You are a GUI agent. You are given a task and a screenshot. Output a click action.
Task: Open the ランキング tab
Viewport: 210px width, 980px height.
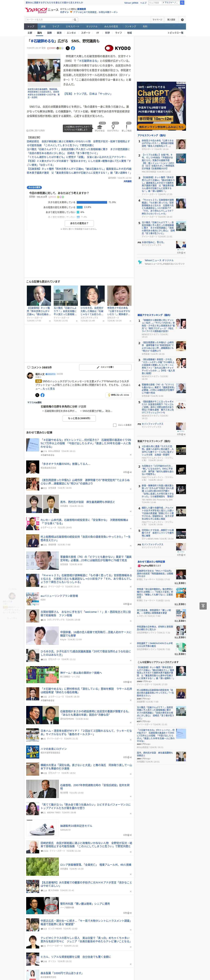[x=130, y=26]
